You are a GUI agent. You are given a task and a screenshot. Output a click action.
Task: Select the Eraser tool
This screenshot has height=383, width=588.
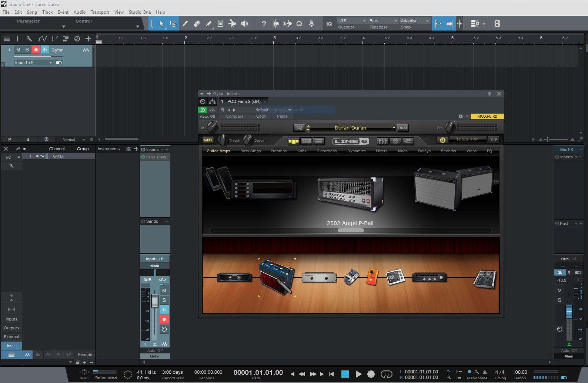(197, 24)
